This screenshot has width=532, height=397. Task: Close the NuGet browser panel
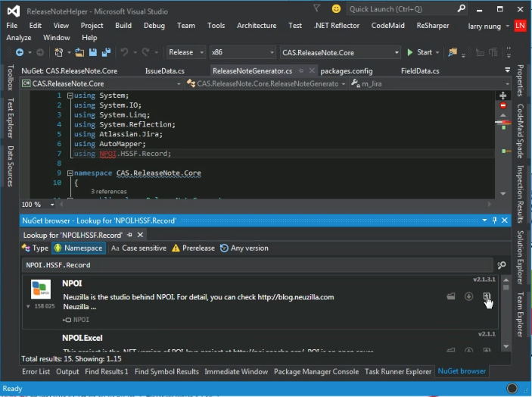coord(505,220)
